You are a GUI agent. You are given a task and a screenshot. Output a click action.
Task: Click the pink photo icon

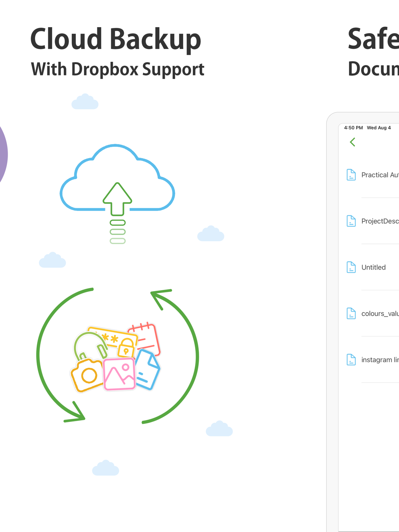(x=119, y=374)
